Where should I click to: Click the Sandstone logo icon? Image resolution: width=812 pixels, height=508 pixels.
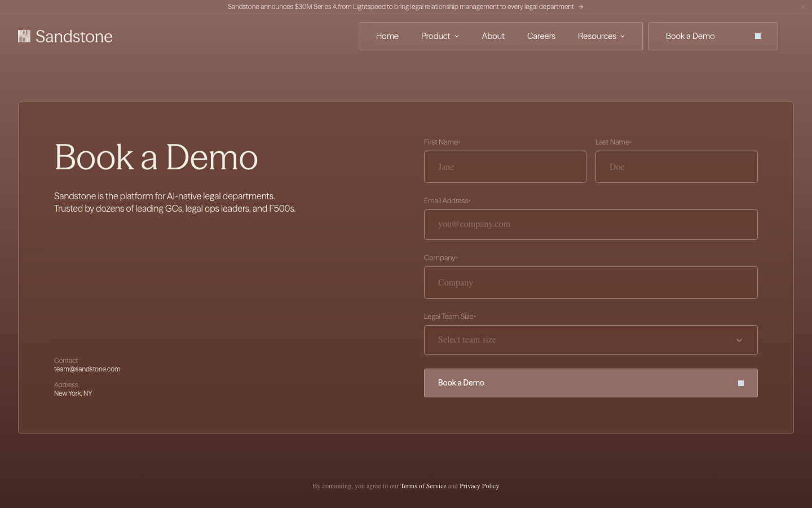tap(24, 36)
